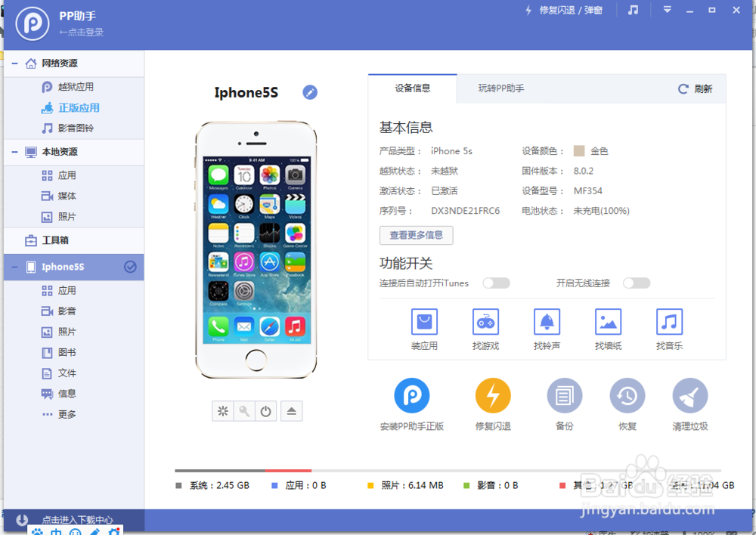Viewport: 756px width, 535px height.
Task: Click the 刷新 refresh button
Action: pos(696,88)
